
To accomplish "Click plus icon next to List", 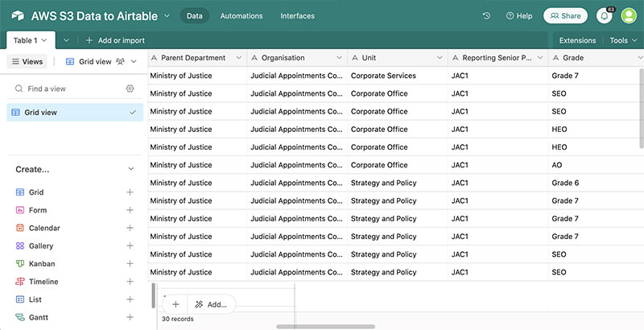I will [130, 299].
